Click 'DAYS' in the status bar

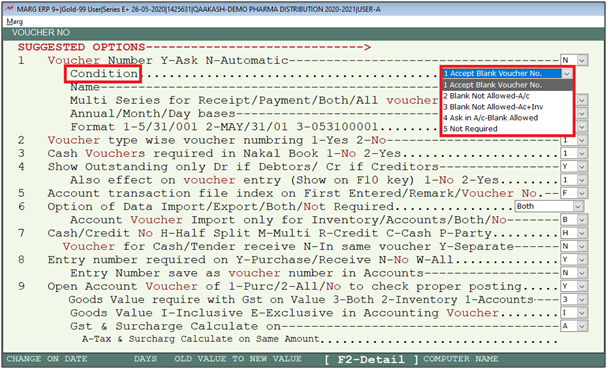coord(145,359)
